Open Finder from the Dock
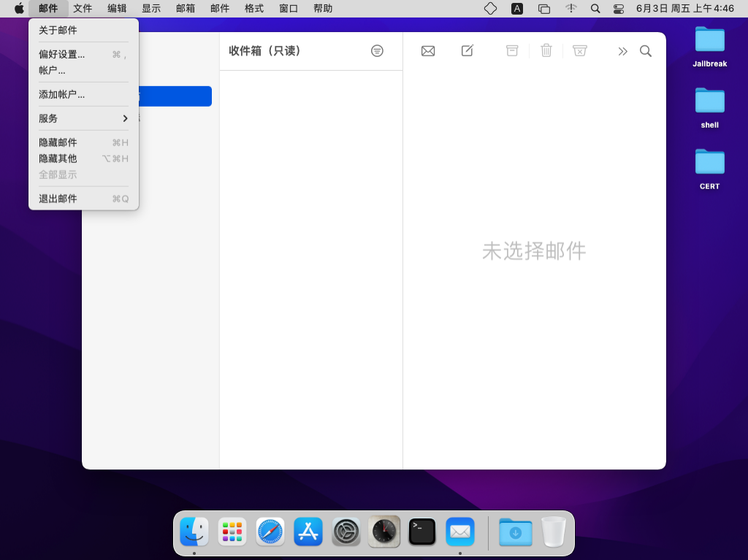The image size is (748, 560). click(x=194, y=532)
